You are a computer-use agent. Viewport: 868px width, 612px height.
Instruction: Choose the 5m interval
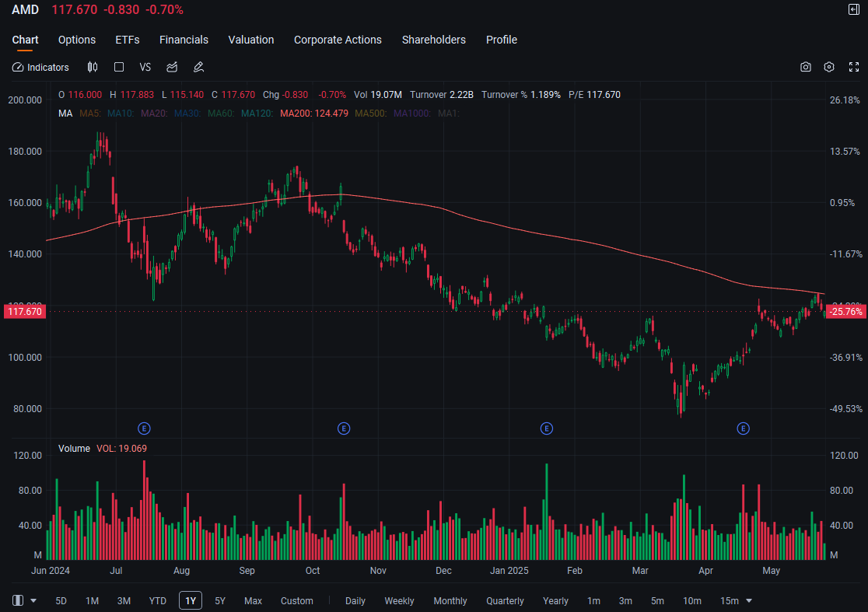click(657, 600)
